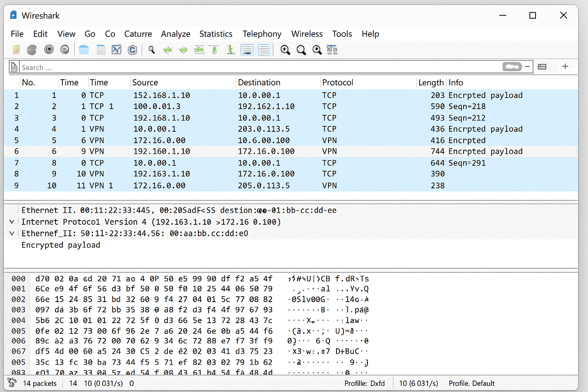Click the gray stop-capture blob icon

(x=32, y=50)
